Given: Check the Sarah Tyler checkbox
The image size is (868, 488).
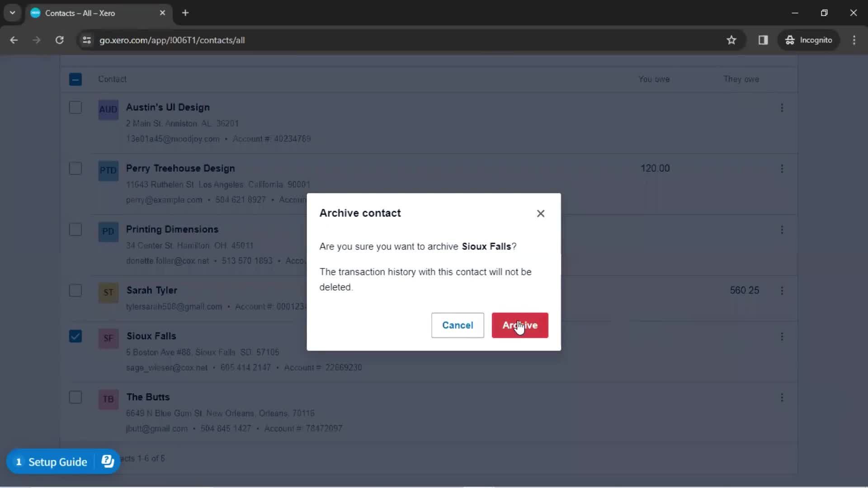Looking at the screenshot, I should [x=75, y=291].
